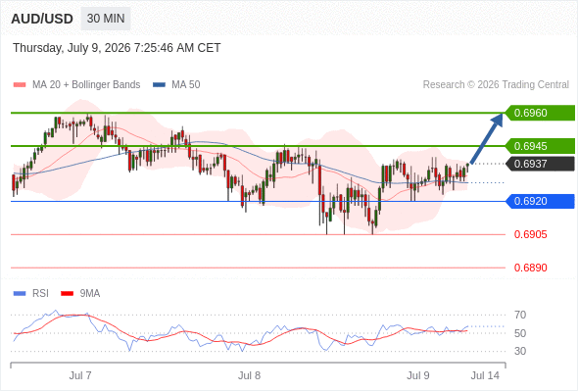
Task: Click the red 9MA legend swatch
Action: (x=67, y=294)
